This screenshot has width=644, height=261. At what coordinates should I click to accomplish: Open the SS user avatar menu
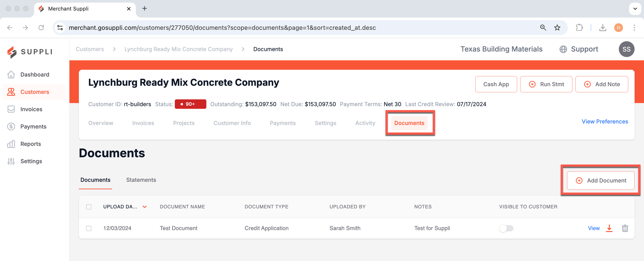click(x=626, y=49)
